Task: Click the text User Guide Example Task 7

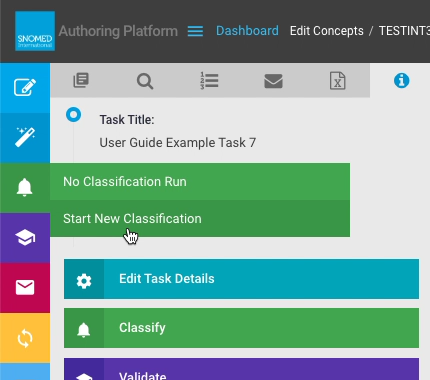Action: [x=178, y=143]
